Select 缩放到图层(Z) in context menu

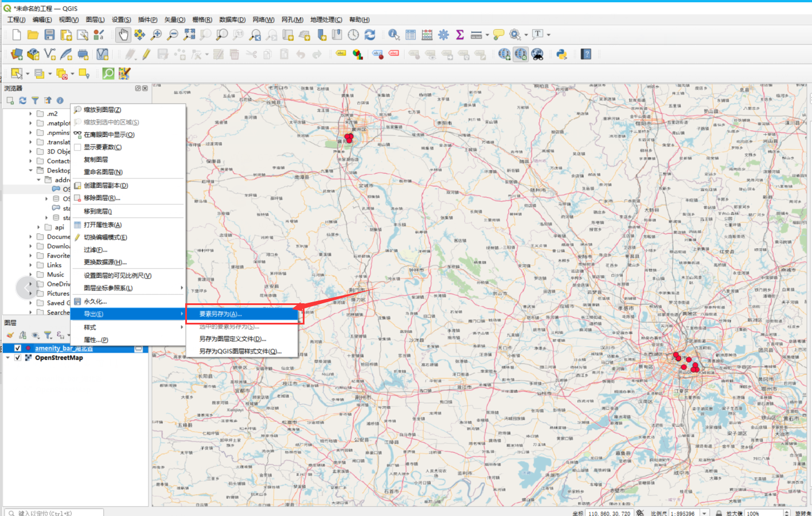[128, 110]
